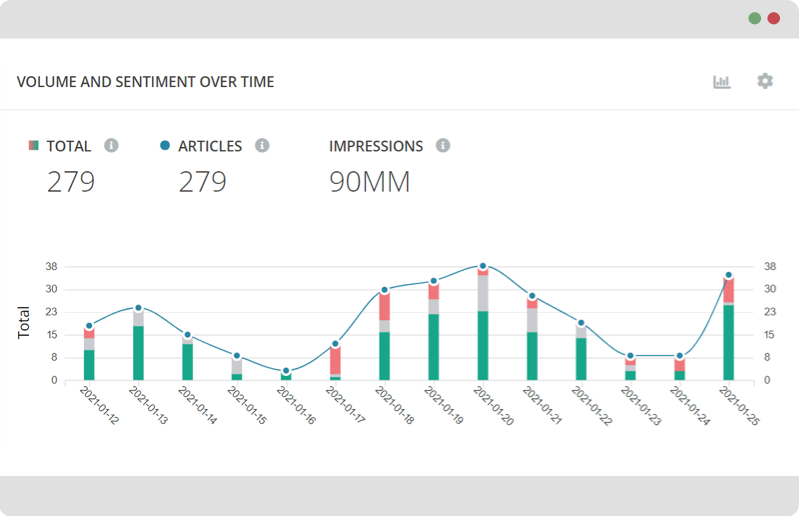Select the TOTAL legend label
Image resolution: width=799 pixels, height=516 pixels.
[68, 146]
